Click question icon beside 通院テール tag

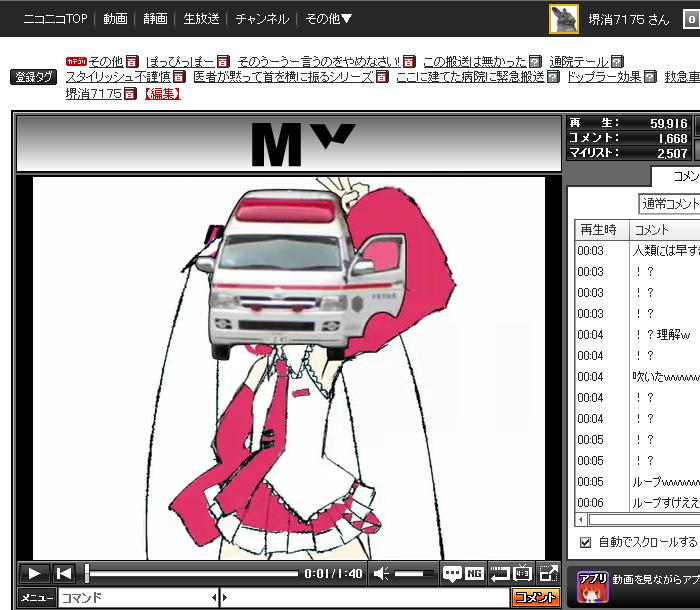(617, 61)
